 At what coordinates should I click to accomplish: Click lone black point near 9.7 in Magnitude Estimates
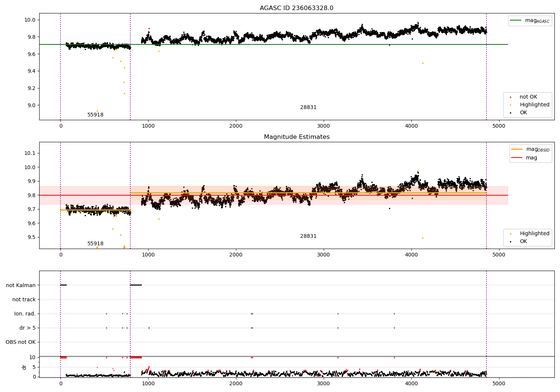pos(389,208)
